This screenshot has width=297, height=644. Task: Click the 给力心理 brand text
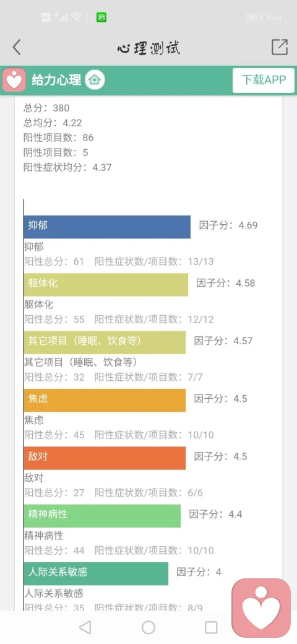coord(56,80)
